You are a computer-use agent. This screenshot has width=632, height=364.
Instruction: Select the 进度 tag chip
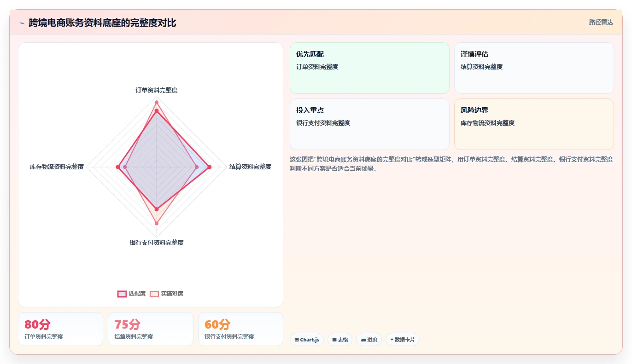(369, 340)
